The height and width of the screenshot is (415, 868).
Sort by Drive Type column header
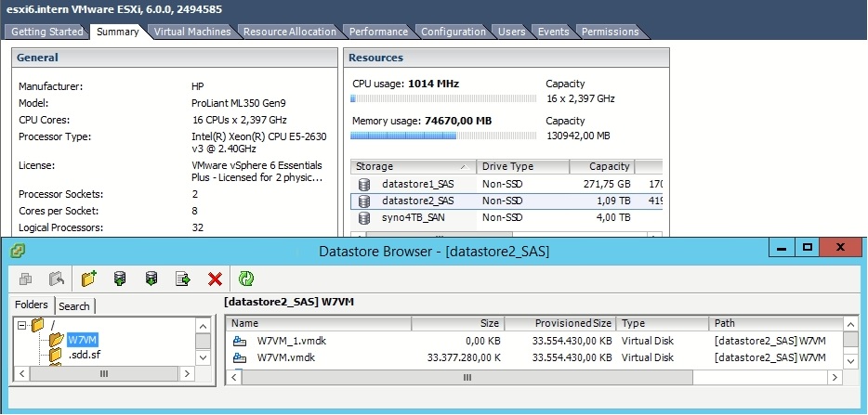522,166
